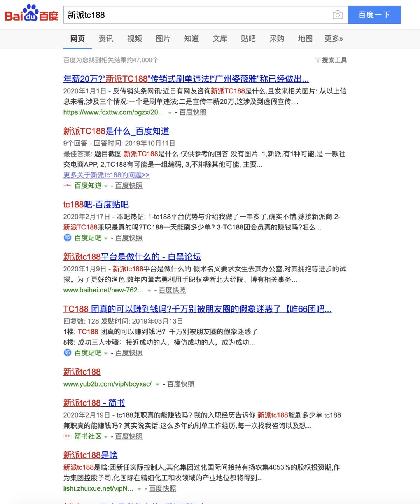Open result 新派TC188是什么_百度知道
Screen dimensions: 420x504
(x=116, y=131)
